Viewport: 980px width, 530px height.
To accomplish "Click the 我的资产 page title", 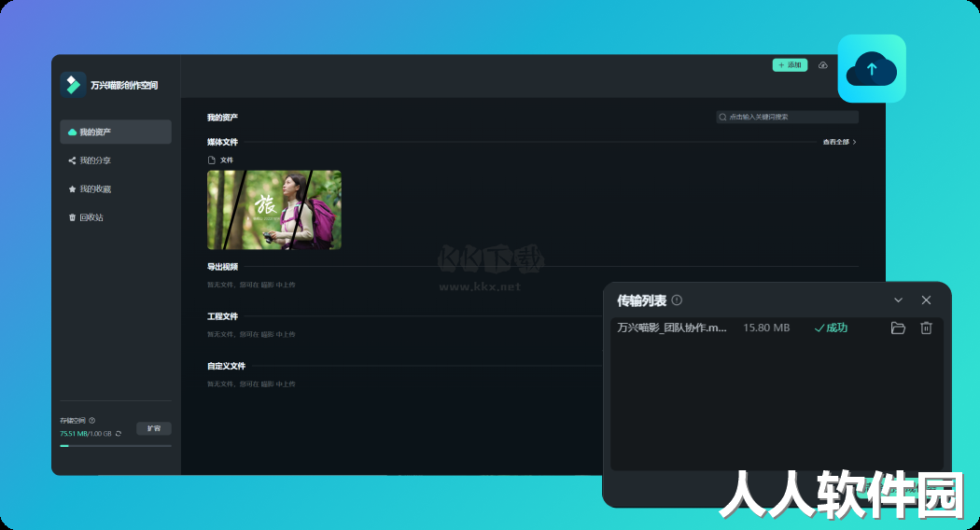I will (222, 118).
